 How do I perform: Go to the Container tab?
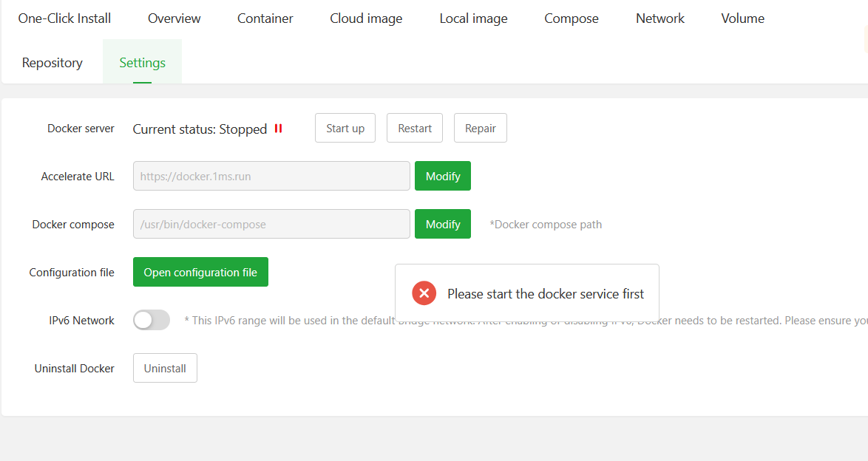265,18
